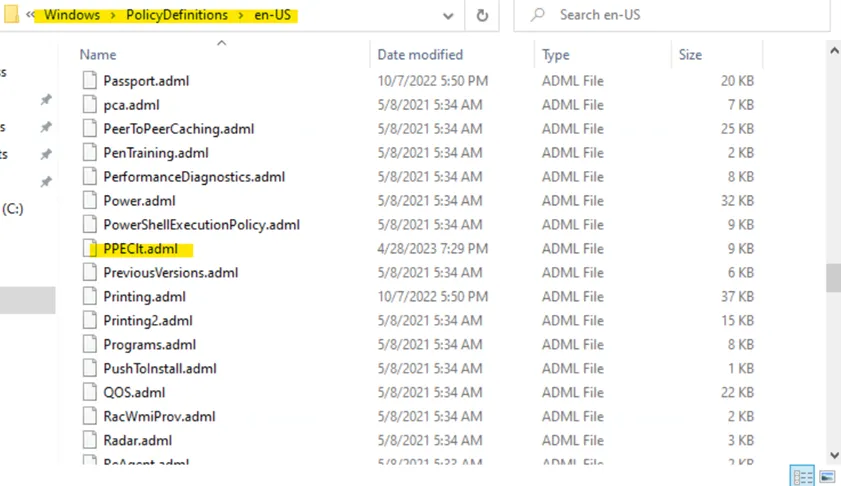Click the PushToInstall.adml file icon
The image size is (841, 486).
(x=90, y=369)
